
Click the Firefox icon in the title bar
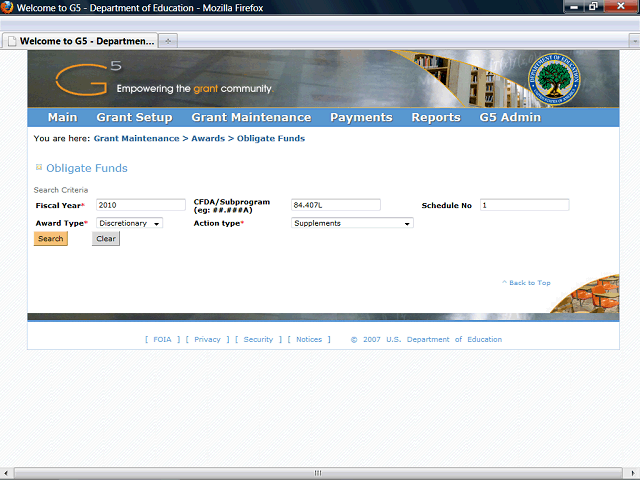click(7, 7)
